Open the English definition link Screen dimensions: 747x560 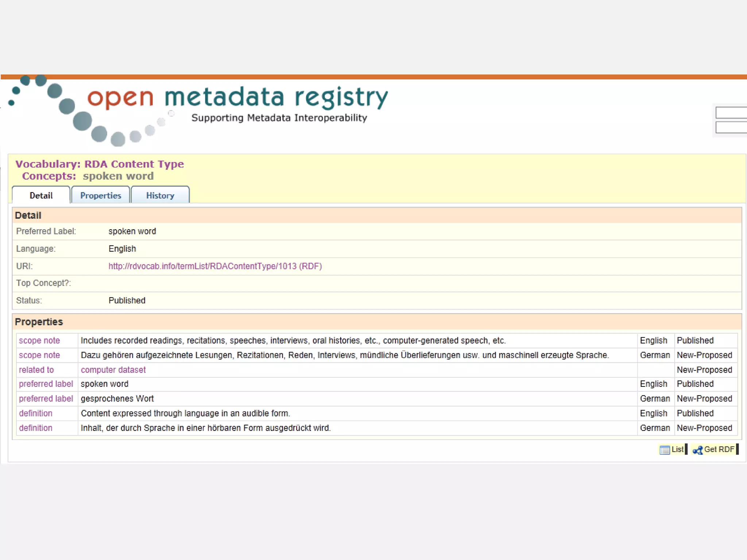pos(36,413)
